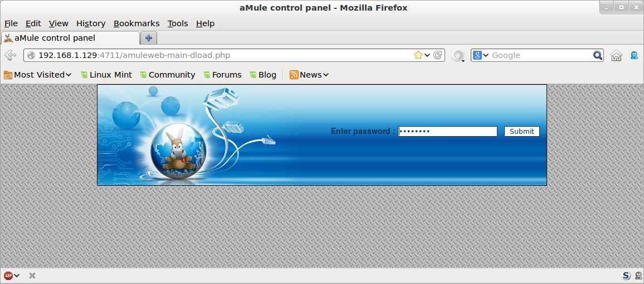The image size is (644, 284).
Task: Open the home page icon
Action: pyautogui.click(x=616, y=55)
